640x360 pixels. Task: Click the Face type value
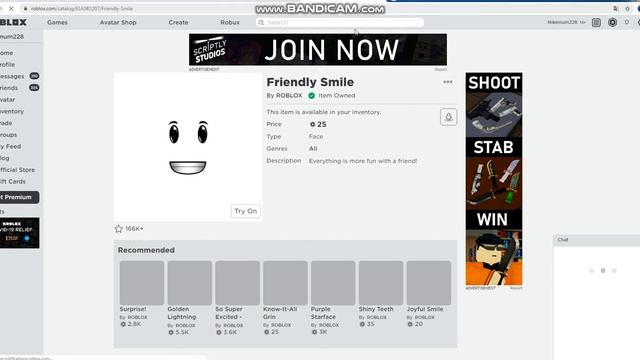point(316,136)
